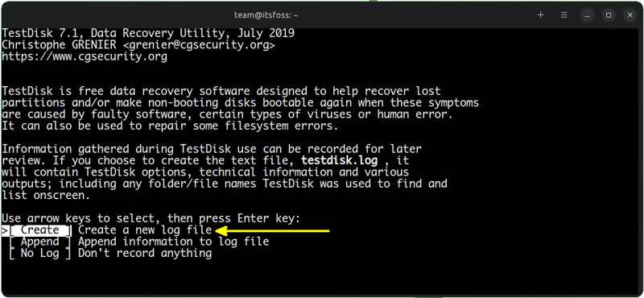The image size is (644, 298).
Task: Click the yellow arrow annotation
Action: (272, 230)
